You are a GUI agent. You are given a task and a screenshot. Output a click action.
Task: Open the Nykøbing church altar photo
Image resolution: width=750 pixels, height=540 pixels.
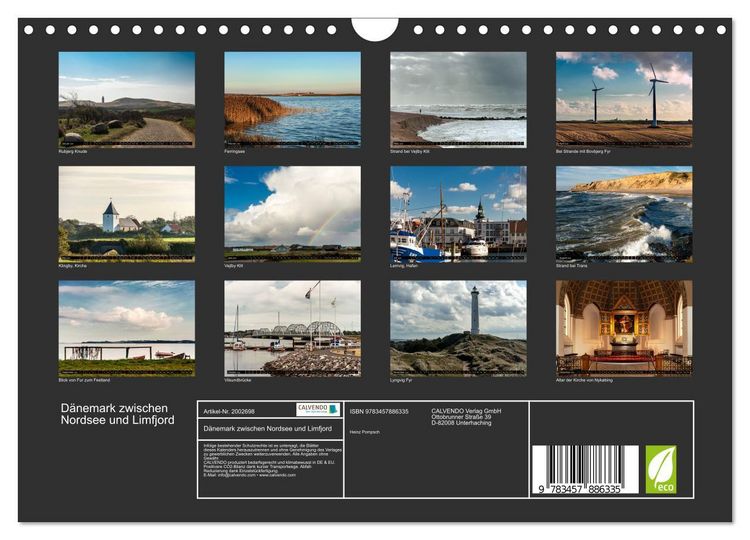(x=624, y=328)
